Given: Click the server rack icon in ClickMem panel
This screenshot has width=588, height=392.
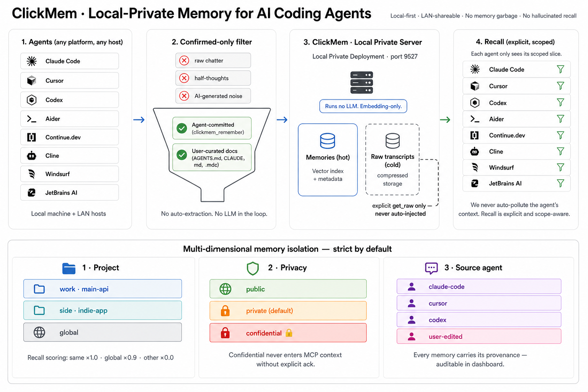Looking at the screenshot, I should pyautogui.click(x=362, y=83).
